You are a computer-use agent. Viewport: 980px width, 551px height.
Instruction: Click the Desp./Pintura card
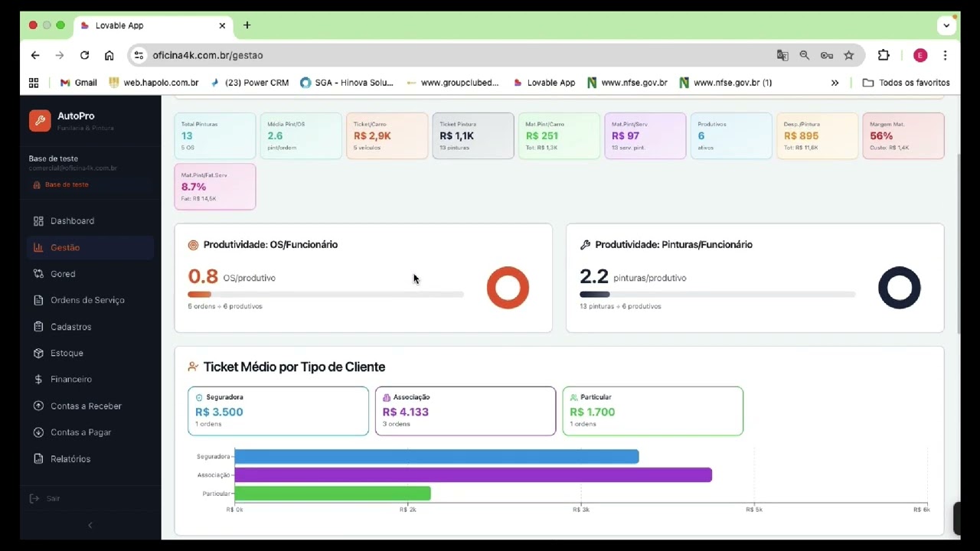point(818,135)
